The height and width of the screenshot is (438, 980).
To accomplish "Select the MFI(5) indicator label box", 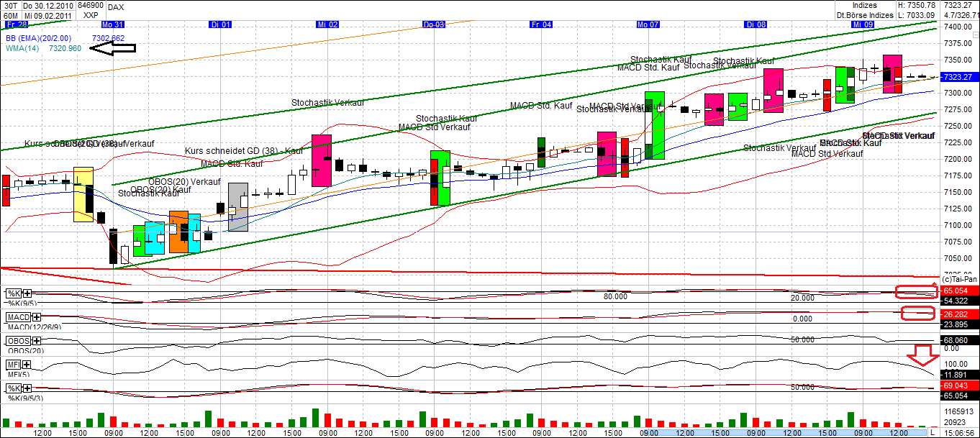I will (19, 374).
